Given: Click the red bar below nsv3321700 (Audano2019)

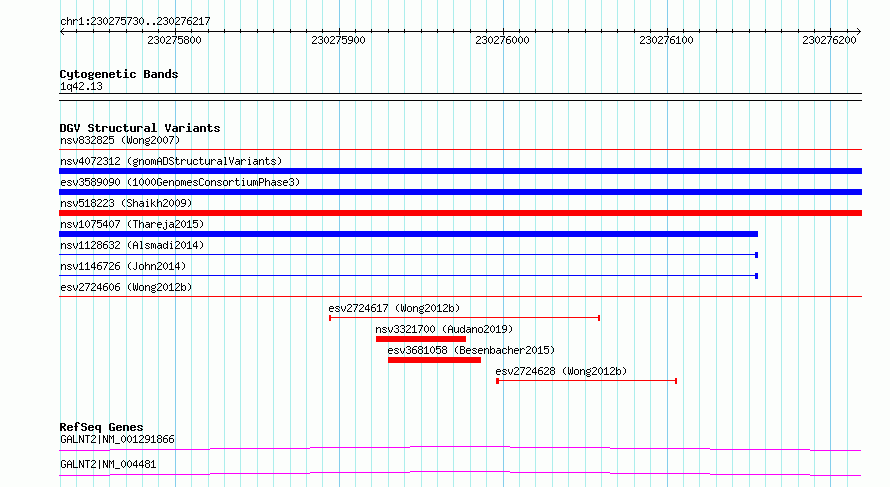Looking at the screenshot, I should pyautogui.click(x=421, y=339).
